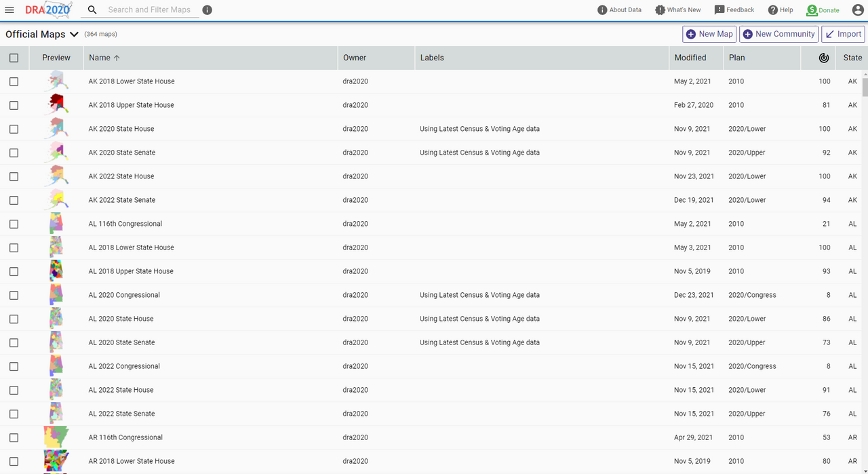Click Feb 27, 2020 modified date
868x474 pixels.
click(694, 105)
